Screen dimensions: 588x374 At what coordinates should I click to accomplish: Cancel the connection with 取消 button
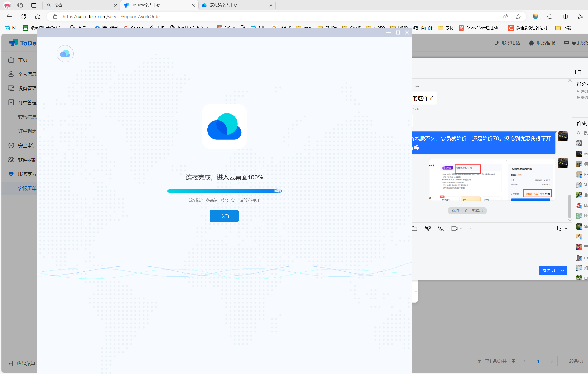click(x=224, y=216)
